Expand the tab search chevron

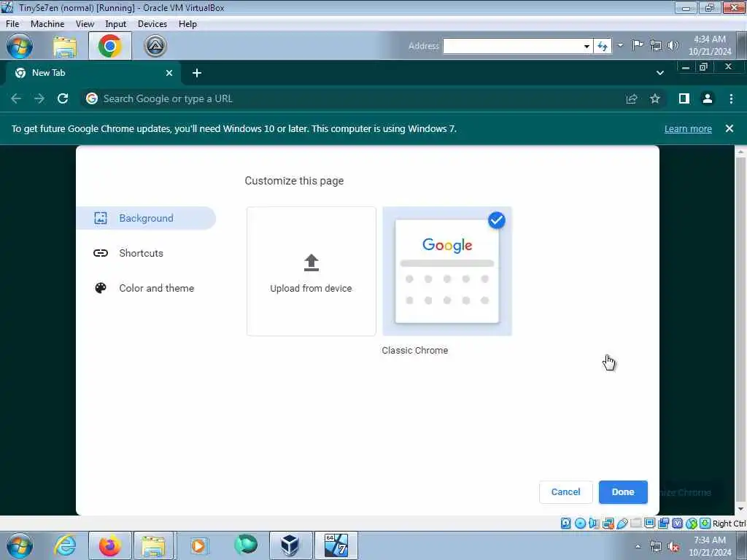[x=659, y=73]
